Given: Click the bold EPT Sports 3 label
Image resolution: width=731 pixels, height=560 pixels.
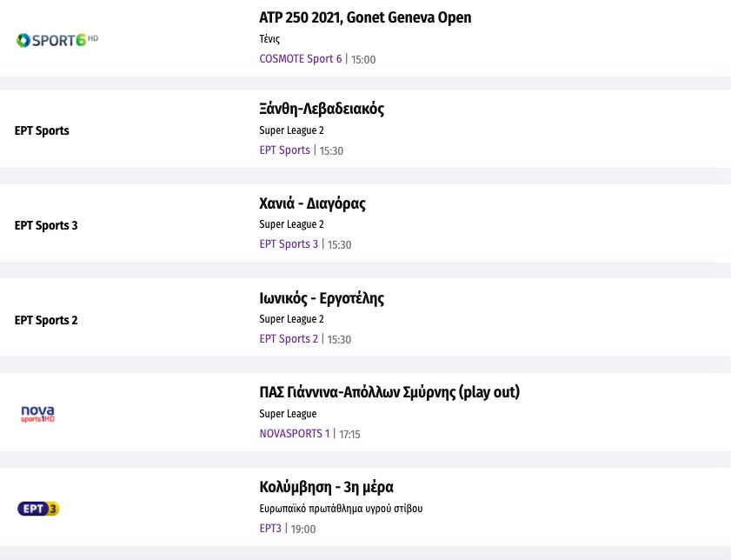Looking at the screenshot, I should point(46,226).
